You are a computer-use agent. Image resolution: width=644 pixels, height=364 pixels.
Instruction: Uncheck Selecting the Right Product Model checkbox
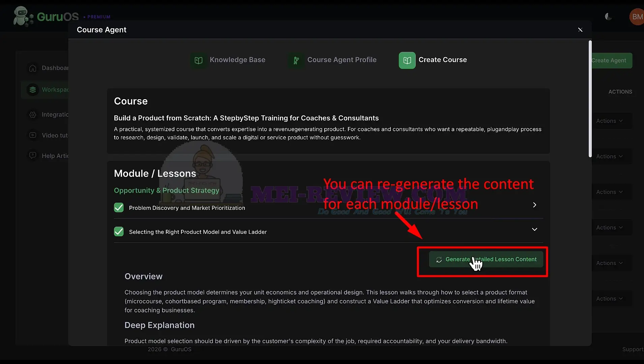[119, 231]
